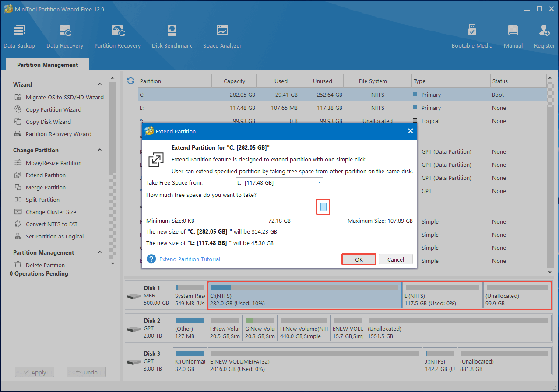Image resolution: width=559 pixels, height=392 pixels.
Task: Open the Take Free Space from dropdown
Action: pos(319,182)
